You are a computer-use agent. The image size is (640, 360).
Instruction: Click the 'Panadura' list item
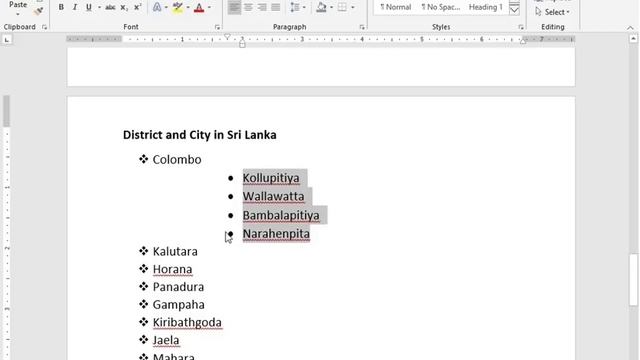tap(178, 287)
